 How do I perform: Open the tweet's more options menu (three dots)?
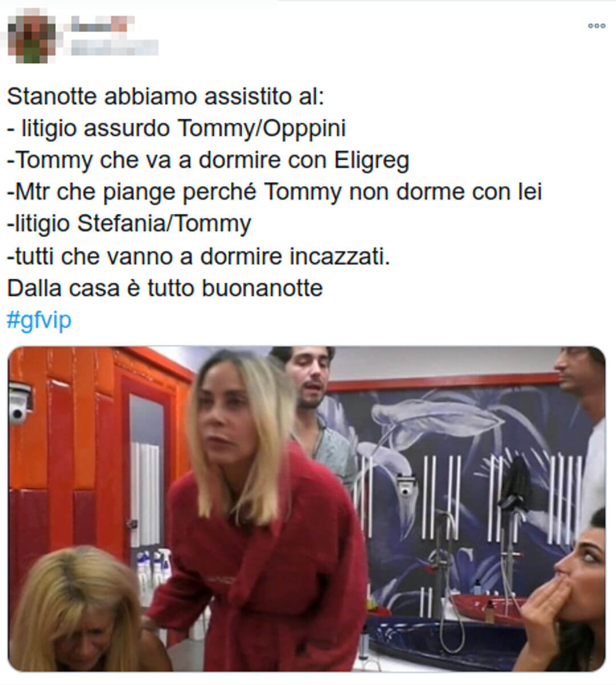(x=596, y=25)
